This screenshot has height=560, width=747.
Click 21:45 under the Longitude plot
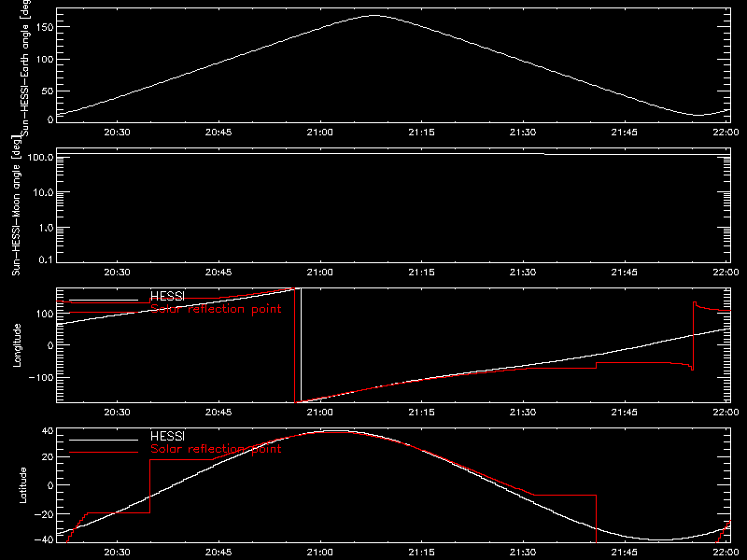[x=625, y=412]
